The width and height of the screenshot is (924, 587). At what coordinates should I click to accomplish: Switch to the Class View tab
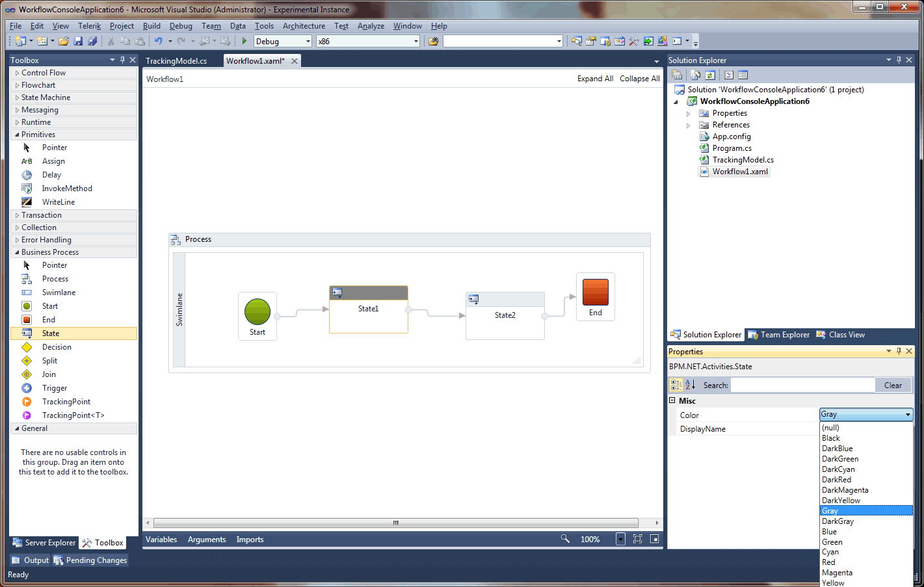point(841,335)
